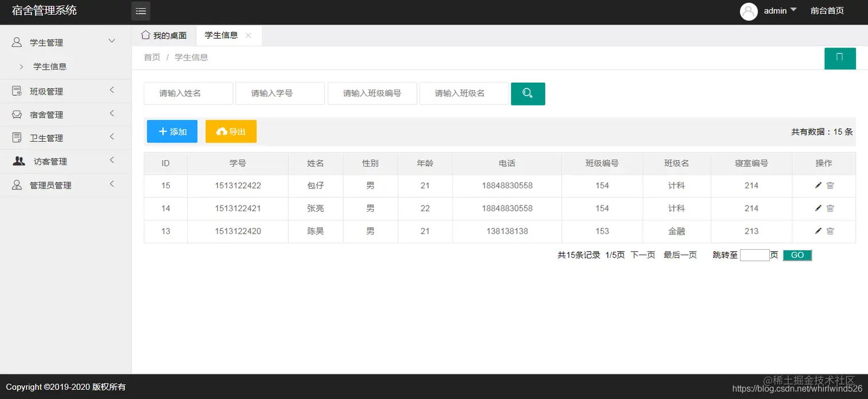Click the 宿舍管理 menu label
Screen dimensions: 868x399
[x=46, y=115]
